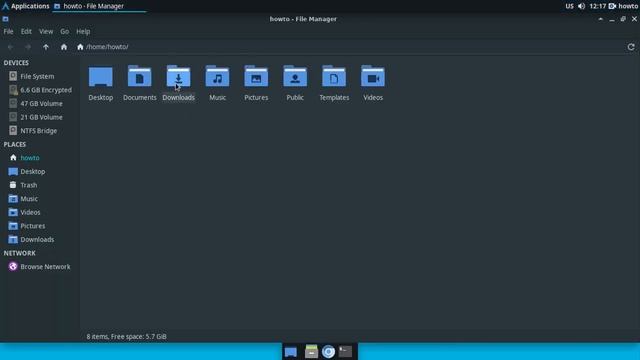Open the Documents folder icon
The height and width of the screenshot is (360, 640).
pos(140,76)
